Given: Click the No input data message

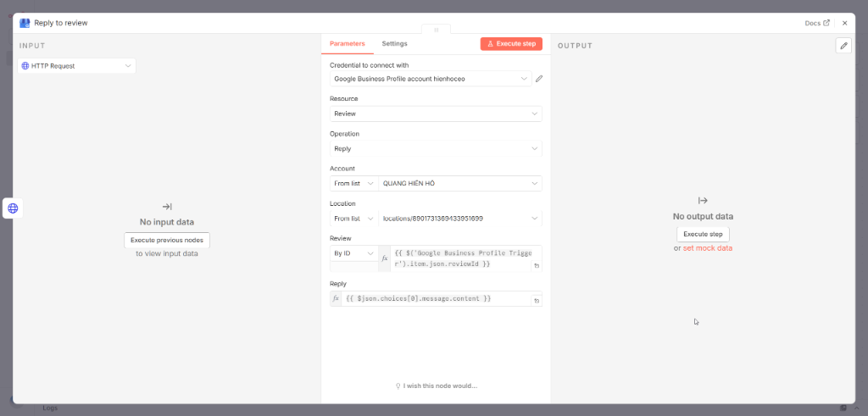Looking at the screenshot, I should (x=167, y=222).
